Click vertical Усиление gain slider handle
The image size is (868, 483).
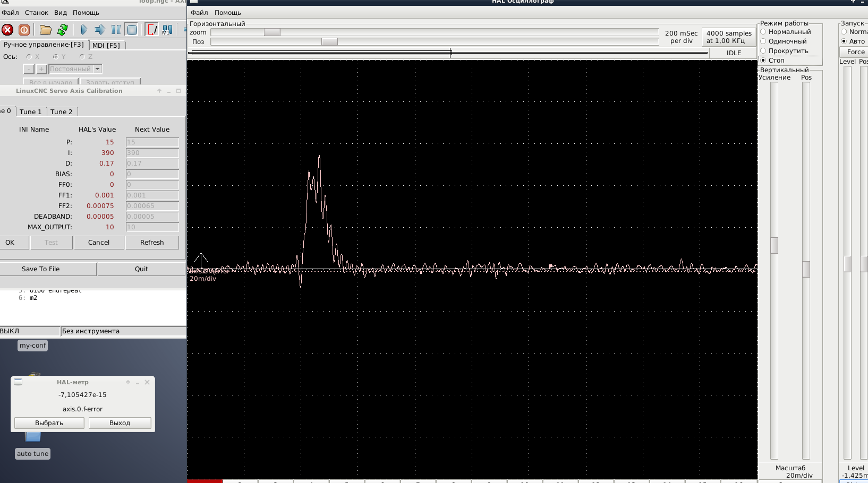coord(775,245)
